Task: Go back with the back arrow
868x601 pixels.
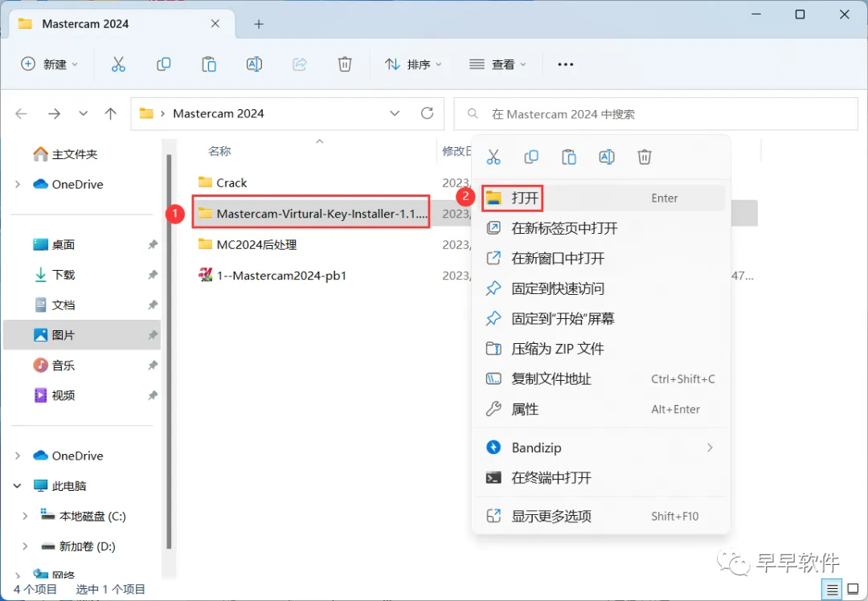Action: pyautogui.click(x=21, y=113)
